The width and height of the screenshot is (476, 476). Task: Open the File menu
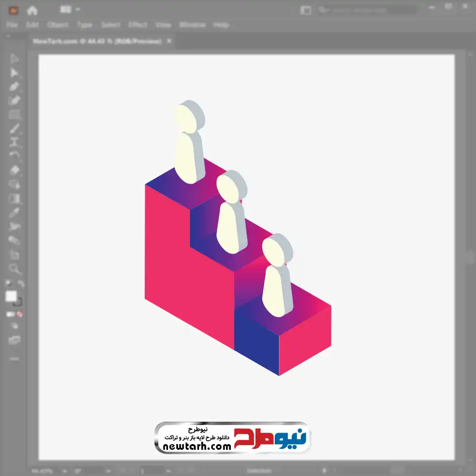click(12, 25)
